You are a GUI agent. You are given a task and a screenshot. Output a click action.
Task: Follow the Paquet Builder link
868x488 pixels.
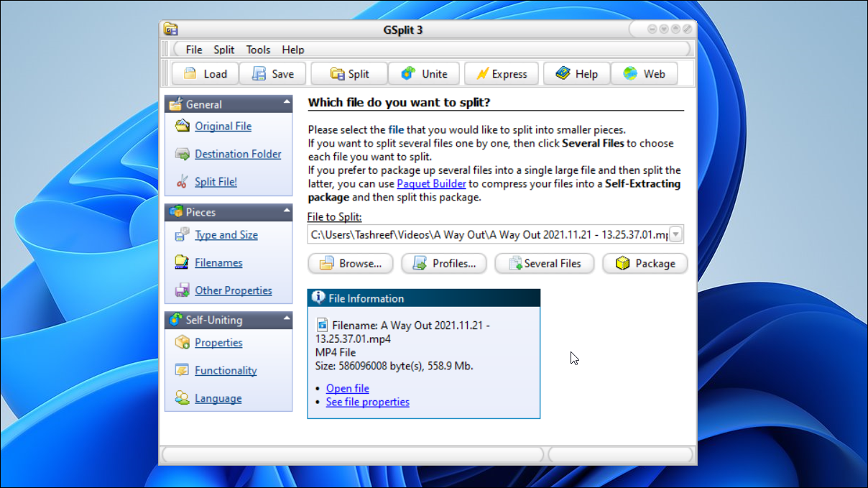[x=431, y=184]
